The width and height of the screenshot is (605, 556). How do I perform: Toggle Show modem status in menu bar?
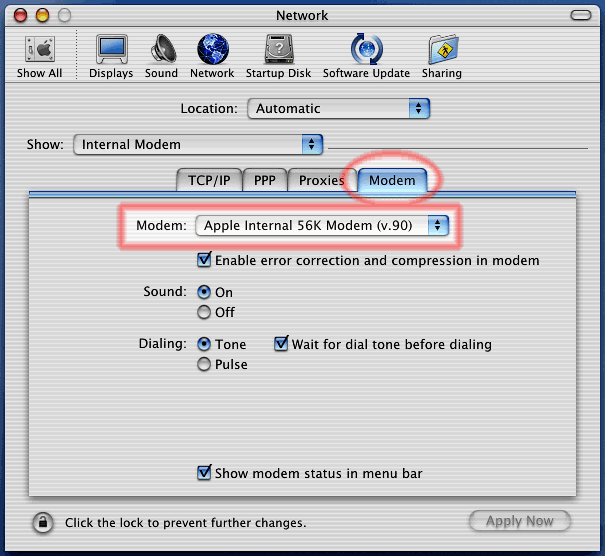pos(204,473)
